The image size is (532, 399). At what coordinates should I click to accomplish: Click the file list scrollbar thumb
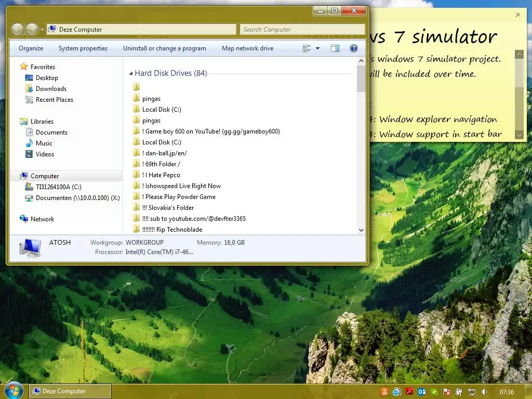pyautogui.click(x=361, y=78)
